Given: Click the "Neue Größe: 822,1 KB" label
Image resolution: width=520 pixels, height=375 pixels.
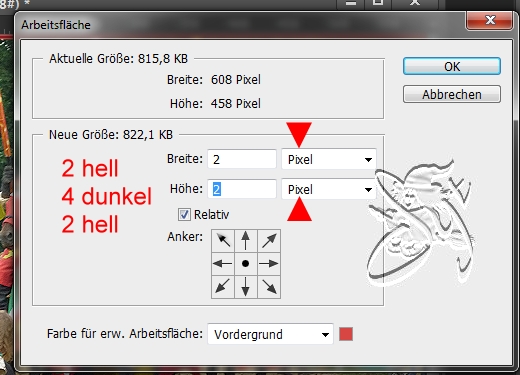Looking at the screenshot, I should click(111, 135).
